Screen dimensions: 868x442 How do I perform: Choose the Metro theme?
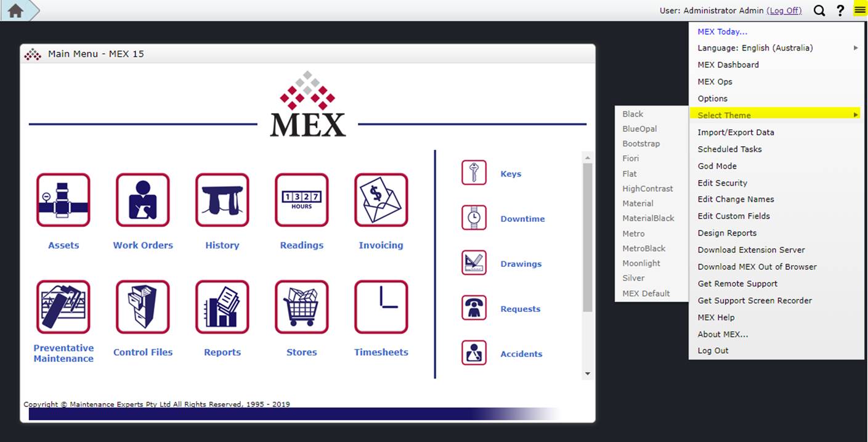tap(652, 234)
